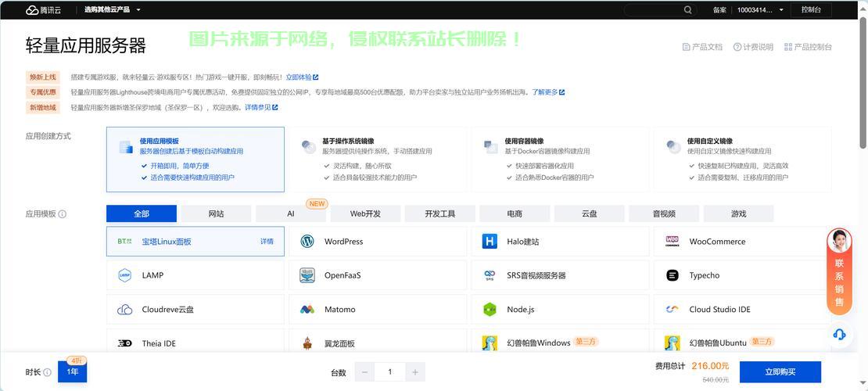This screenshot has height=391, width=868.
Task: Click the headset customer service icon
Action: pyautogui.click(x=839, y=335)
